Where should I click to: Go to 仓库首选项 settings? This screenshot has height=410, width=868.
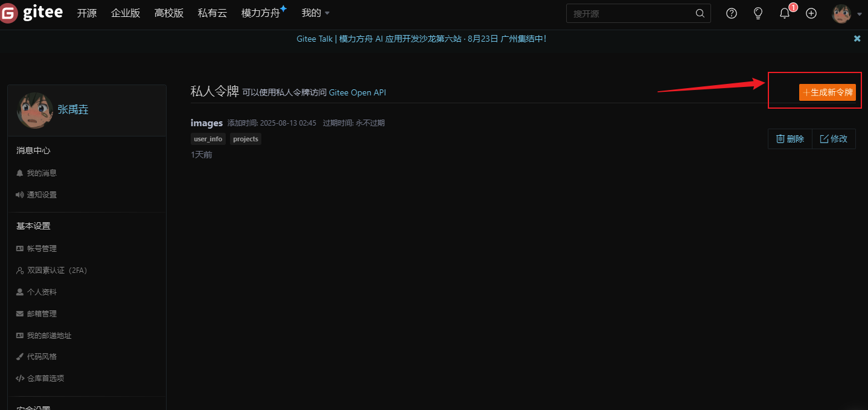tap(45, 379)
